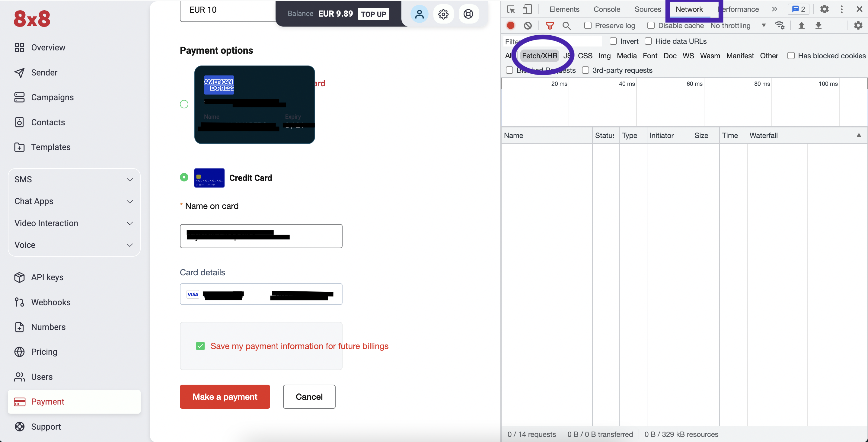Filter requests by Img type
Screen dimensions: 868x442
pyautogui.click(x=604, y=56)
